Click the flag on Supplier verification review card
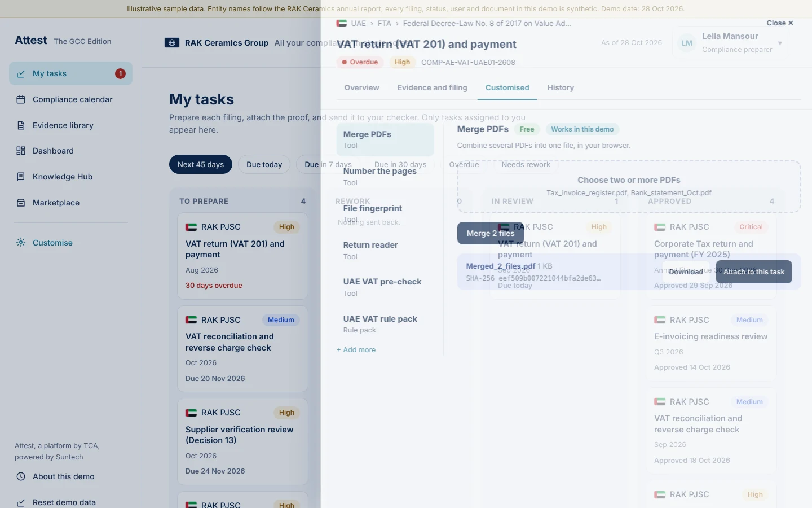The height and width of the screenshot is (508, 812). pyautogui.click(x=191, y=413)
